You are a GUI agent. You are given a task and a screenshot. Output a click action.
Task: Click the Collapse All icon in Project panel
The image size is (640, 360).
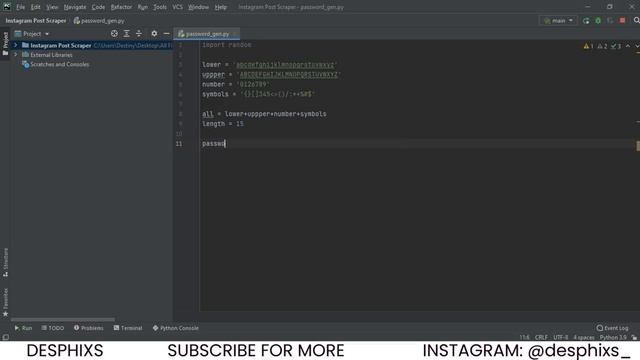139,33
